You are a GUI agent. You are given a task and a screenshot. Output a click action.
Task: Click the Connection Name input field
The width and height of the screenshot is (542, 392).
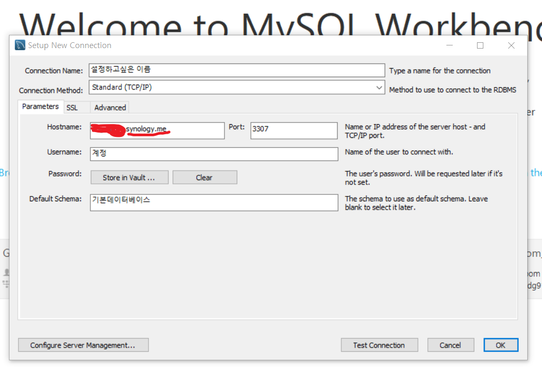(x=237, y=70)
